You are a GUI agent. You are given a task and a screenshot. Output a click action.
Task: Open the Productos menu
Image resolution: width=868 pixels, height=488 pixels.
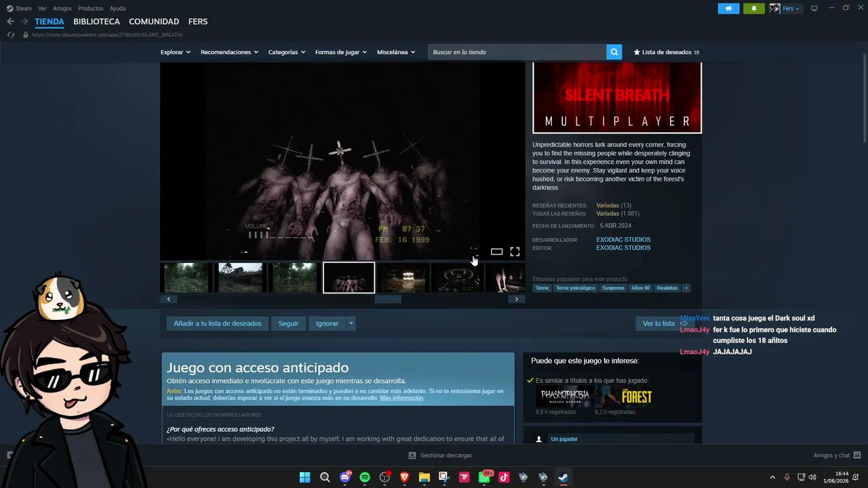click(91, 9)
